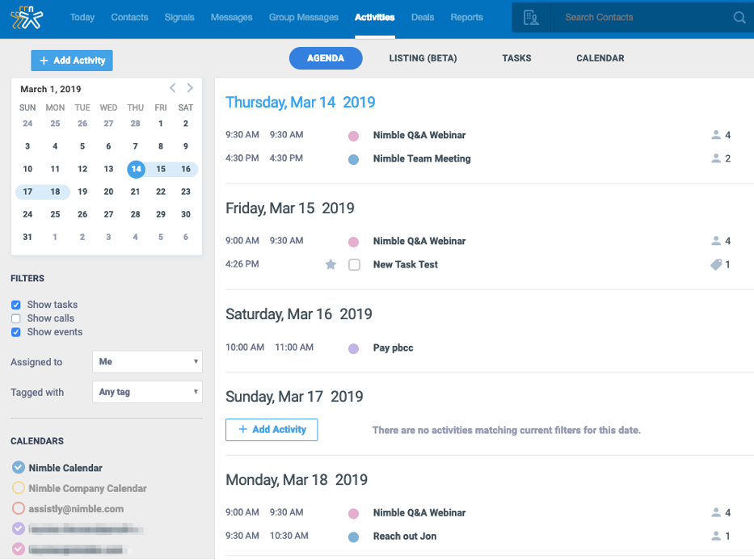Open Group Messages section
This screenshot has height=560, width=754.
pyautogui.click(x=303, y=17)
